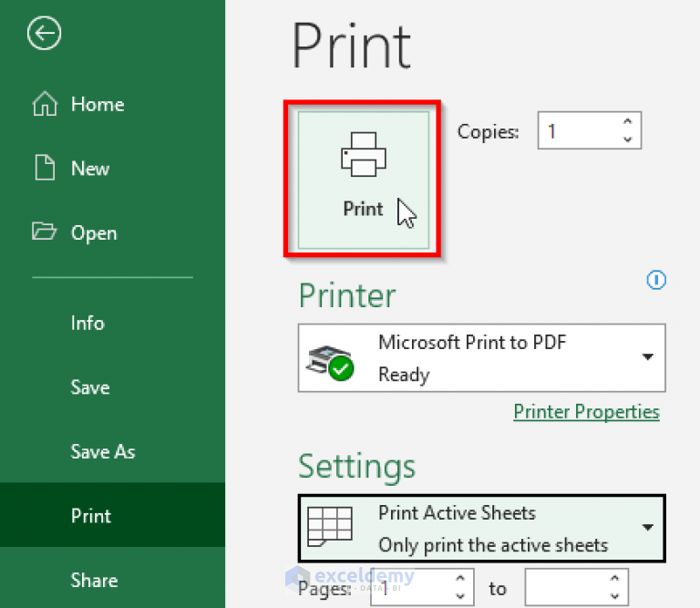Open the Home page in backstage menu
The height and width of the screenshot is (608, 700).
[98, 104]
